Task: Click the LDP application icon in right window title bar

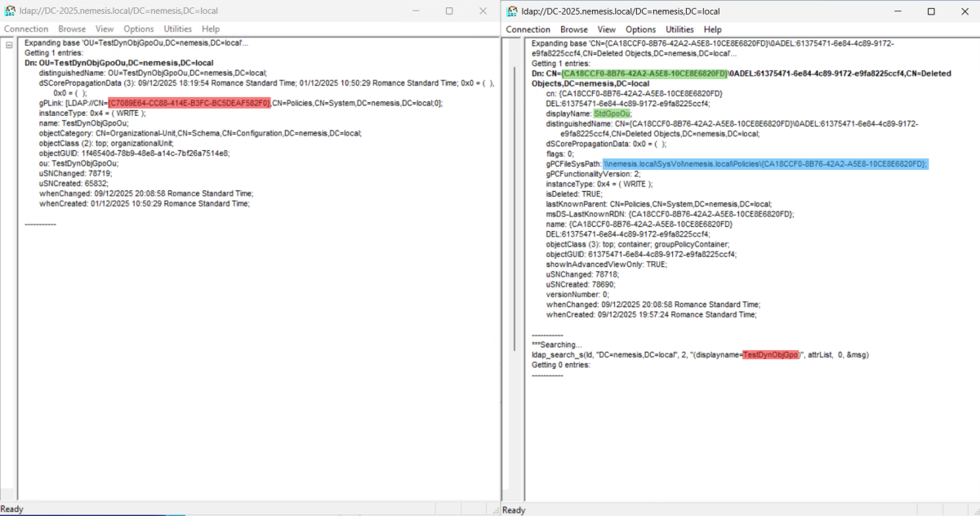Action: (510, 11)
